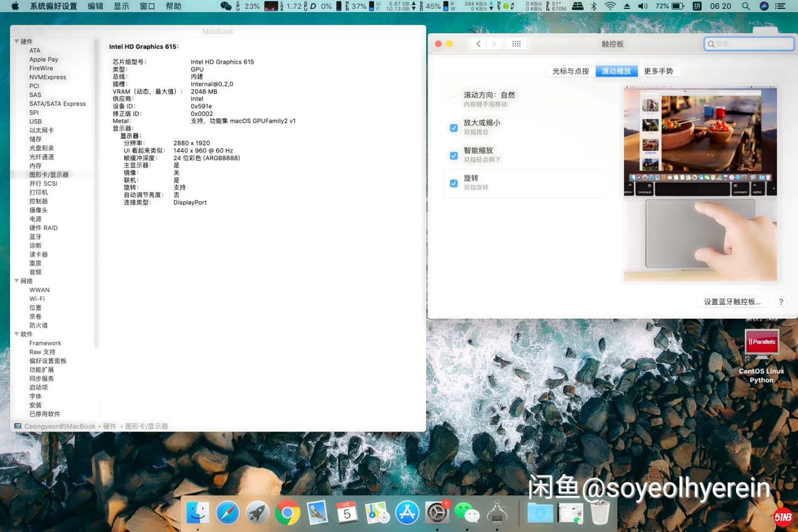The height and width of the screenshot is (532, 798).
Task: Open Google Chrome from the dock
Action: click(288, 514)
